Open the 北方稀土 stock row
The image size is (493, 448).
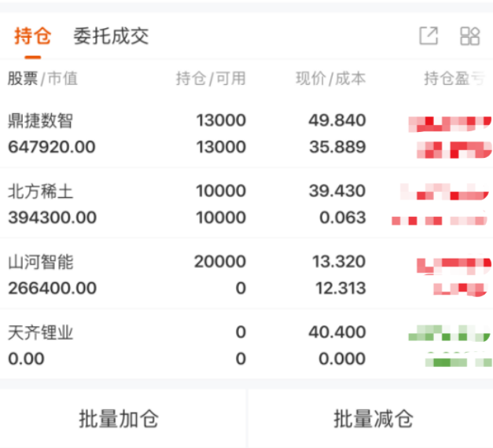click(247, 204)
